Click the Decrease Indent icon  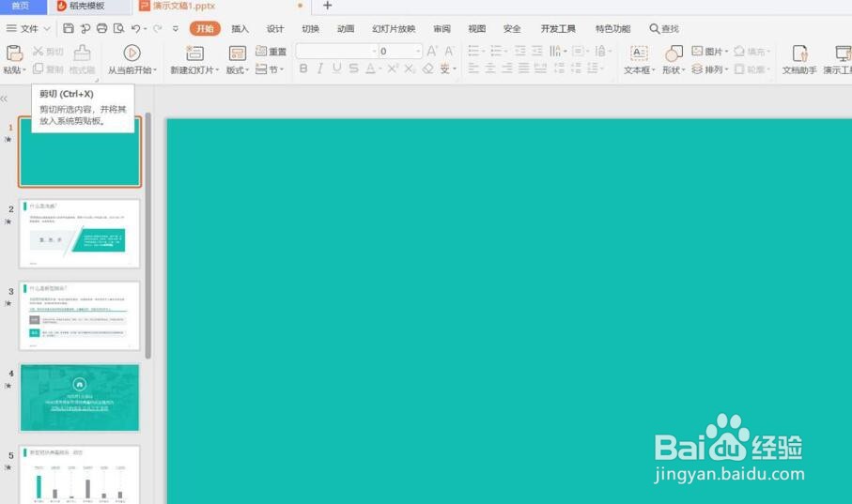click(520, 51)
